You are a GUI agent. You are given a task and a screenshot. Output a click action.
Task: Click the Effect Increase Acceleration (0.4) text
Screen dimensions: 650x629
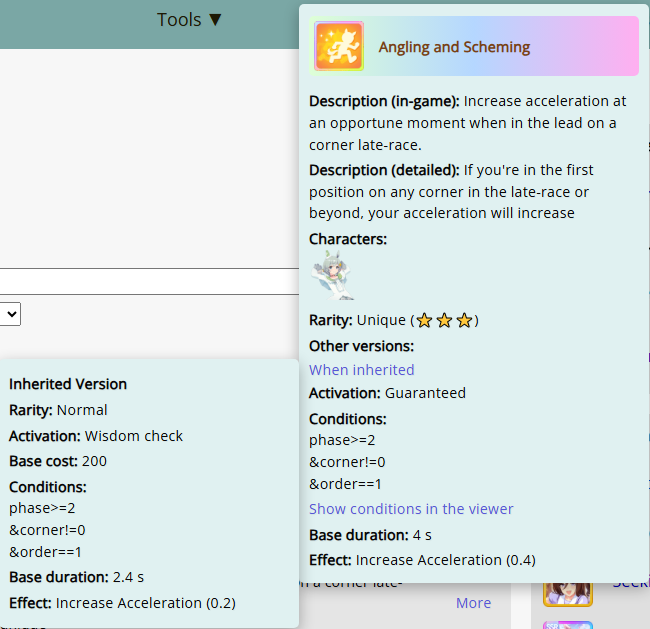point(422,560)
